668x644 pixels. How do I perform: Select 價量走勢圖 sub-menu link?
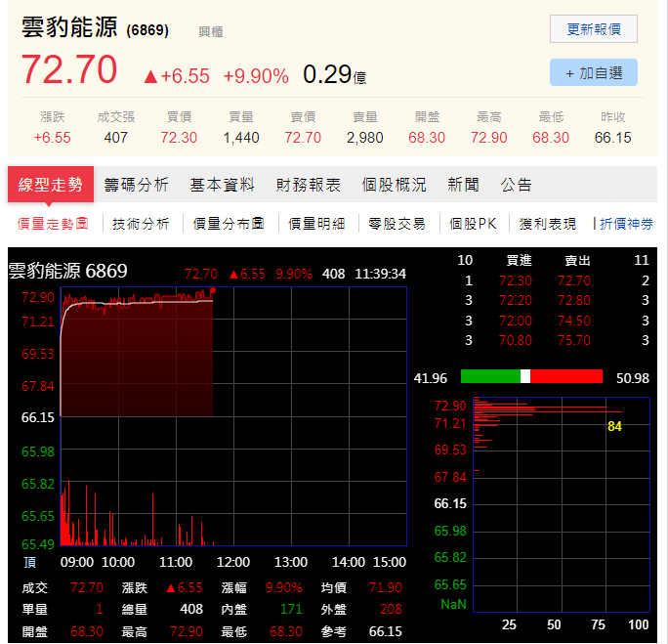53,224
